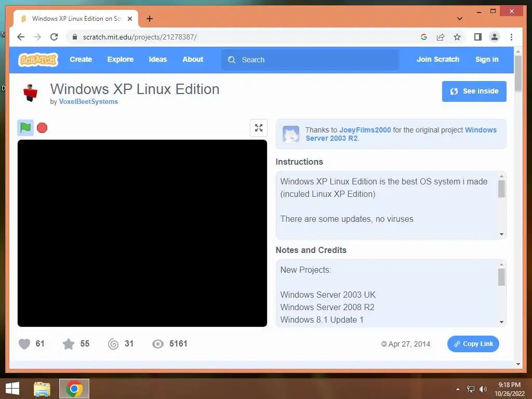Click the main page scrollbar thumb
Screen dimensions: 532x399
[518, 74]
